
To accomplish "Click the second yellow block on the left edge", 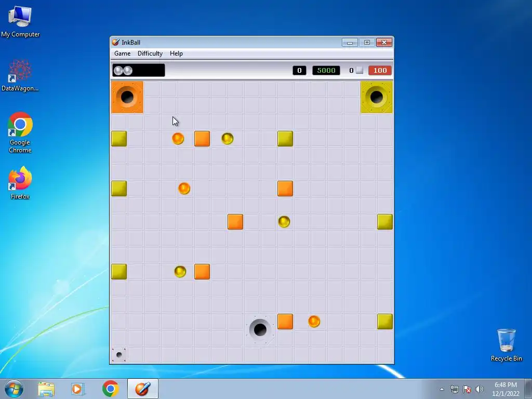I will 119,189.
